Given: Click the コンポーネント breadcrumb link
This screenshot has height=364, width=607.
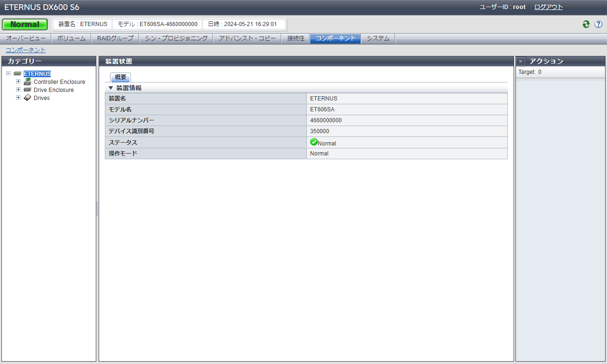Looking at the screenshot, I should [x=26, y=50].
